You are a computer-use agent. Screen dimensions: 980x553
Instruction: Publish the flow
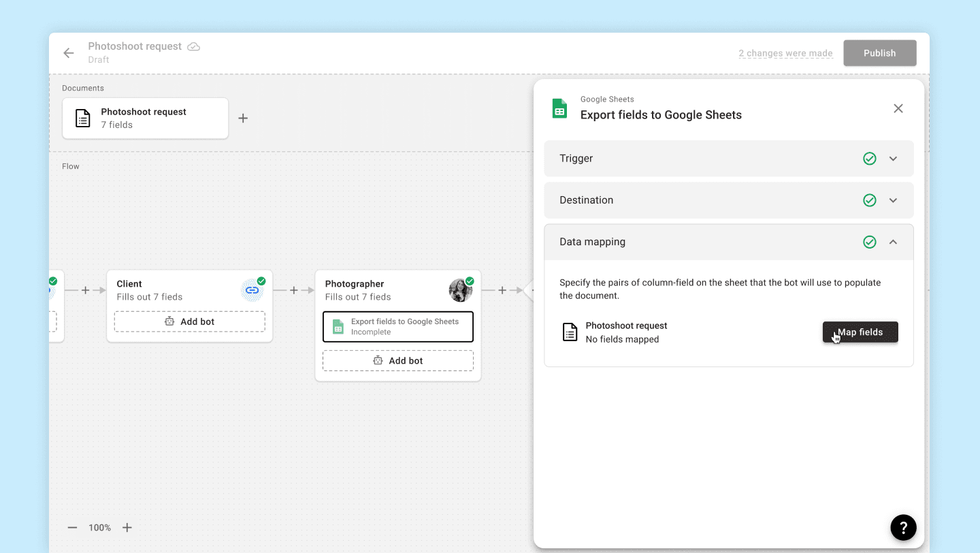880,53
